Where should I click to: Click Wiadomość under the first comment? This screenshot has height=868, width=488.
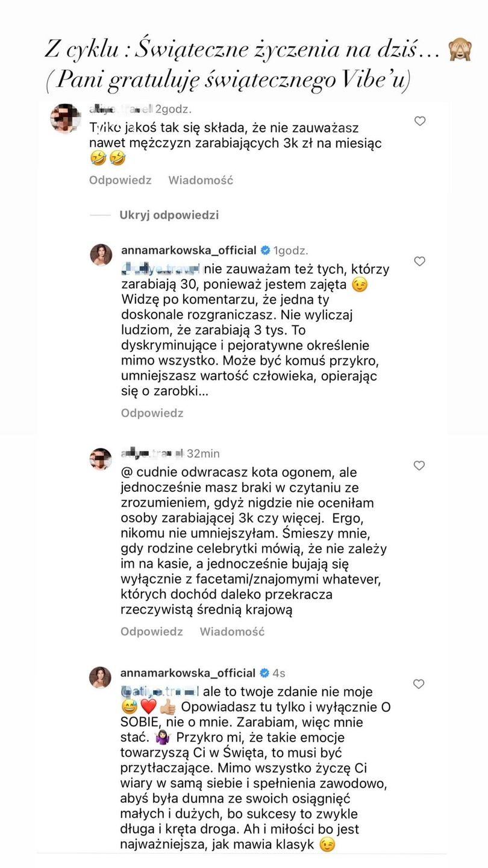[201, 180]
